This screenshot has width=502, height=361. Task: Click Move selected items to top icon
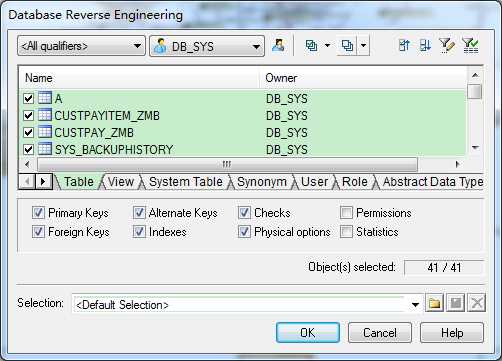(x=404, y=45)
